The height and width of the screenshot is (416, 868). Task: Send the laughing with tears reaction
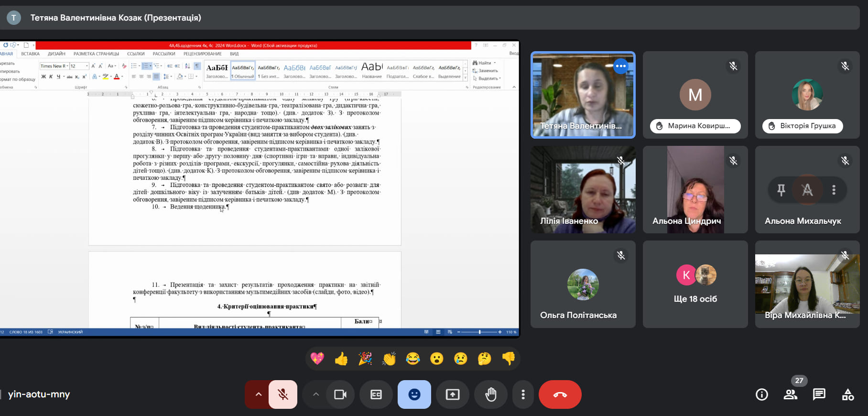[413, 359]
